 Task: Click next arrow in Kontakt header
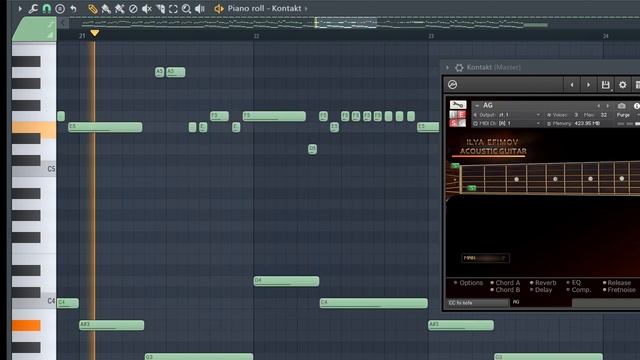(x=588, y=84)
